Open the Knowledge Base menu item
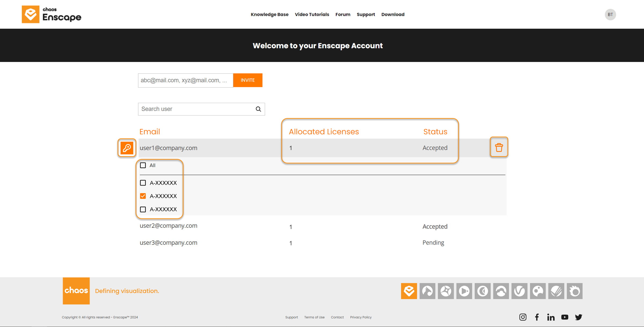Screen dimensions: 644x327 (269, 14)
